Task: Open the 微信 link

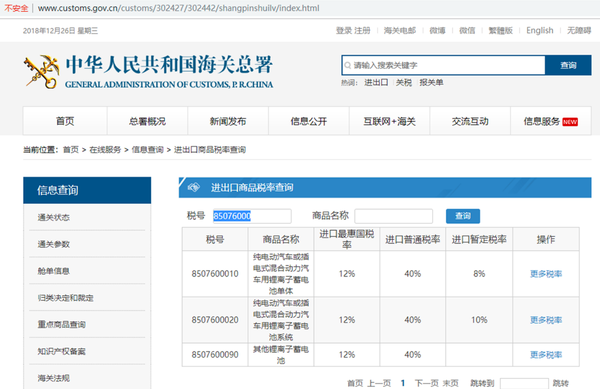Action: pyautogui.click(x=467, y=31)
